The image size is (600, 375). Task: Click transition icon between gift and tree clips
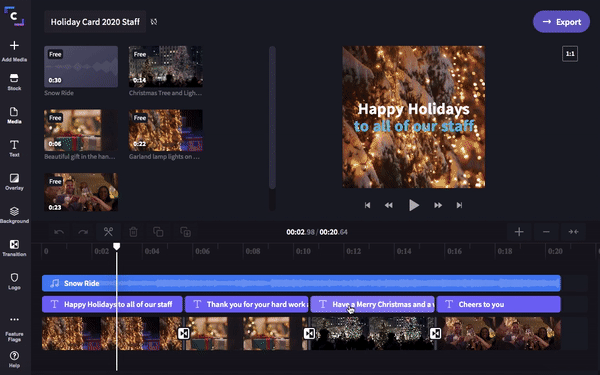point(309,333)
